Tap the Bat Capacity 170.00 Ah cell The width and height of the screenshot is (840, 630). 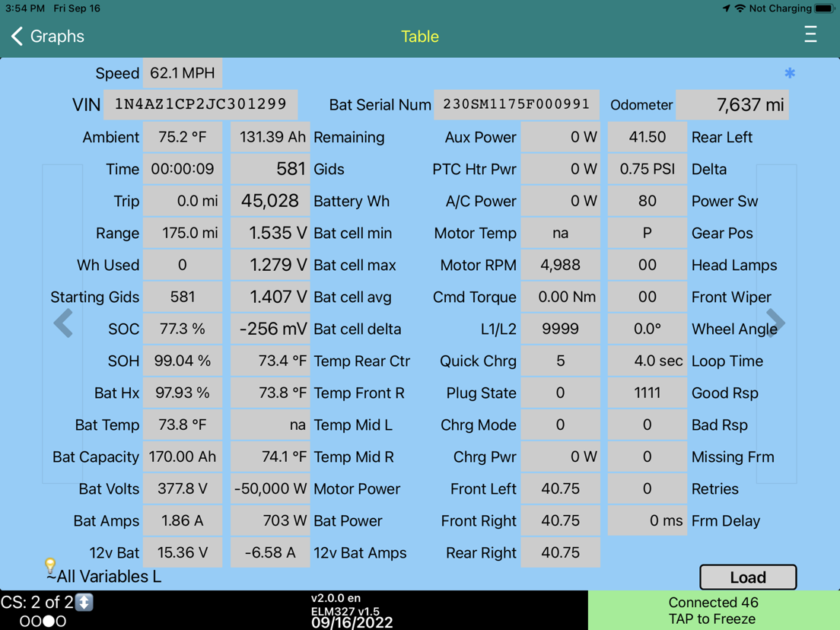pyautogui.click(x=183, y=457)
